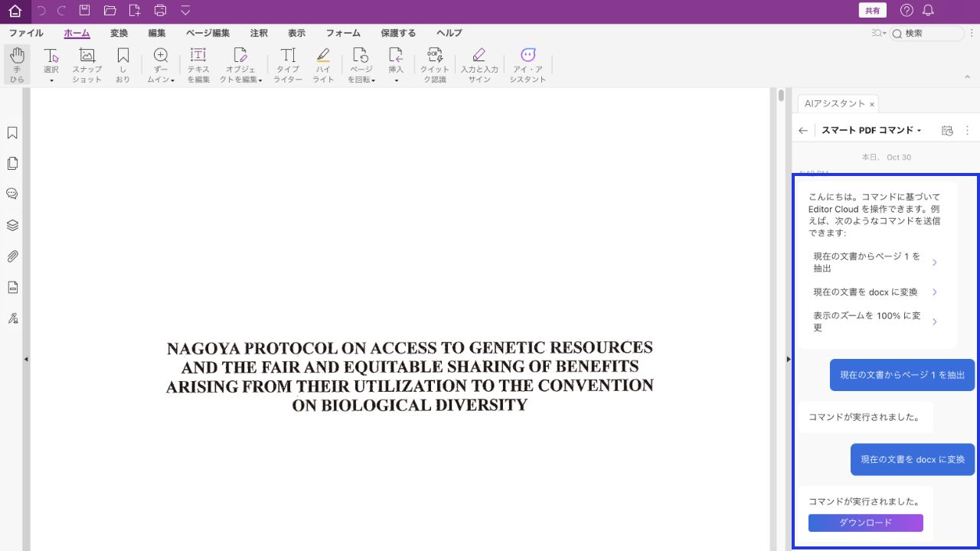Collapse the right AI panel arrow

pyautogui.click(x=789, y=359)
